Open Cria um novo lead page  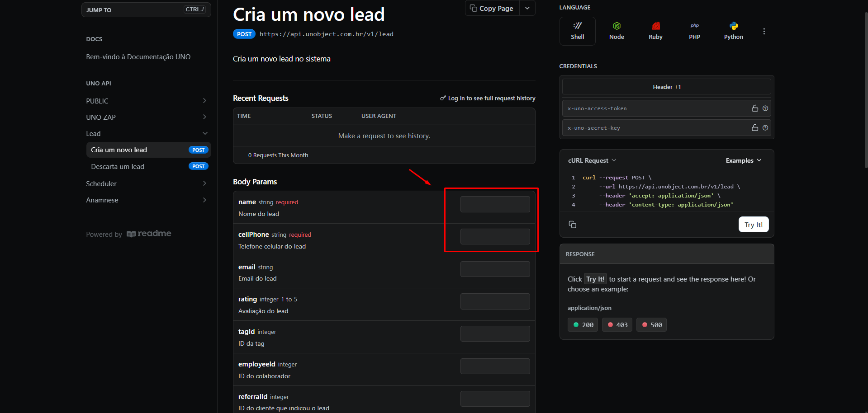point(148,150)
